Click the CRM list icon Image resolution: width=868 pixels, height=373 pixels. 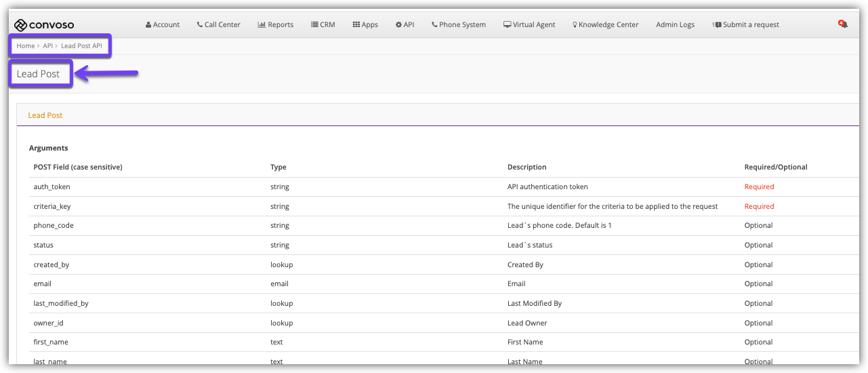(314, 25)
